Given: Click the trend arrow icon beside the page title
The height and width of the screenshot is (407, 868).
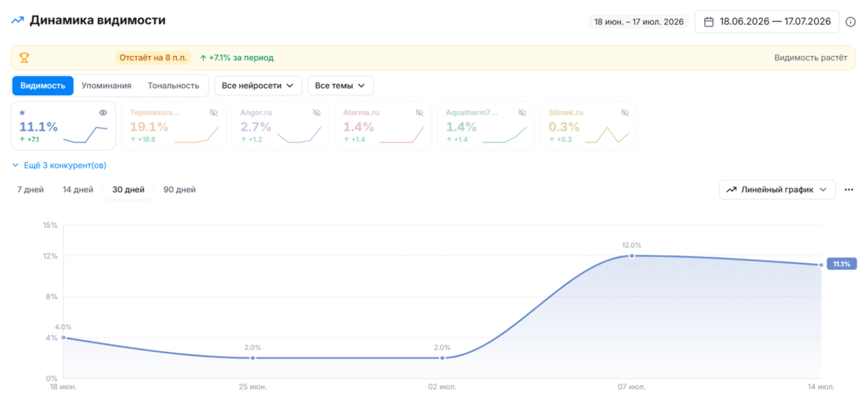Looking at the screenshot, I should (x=18, y=20).
